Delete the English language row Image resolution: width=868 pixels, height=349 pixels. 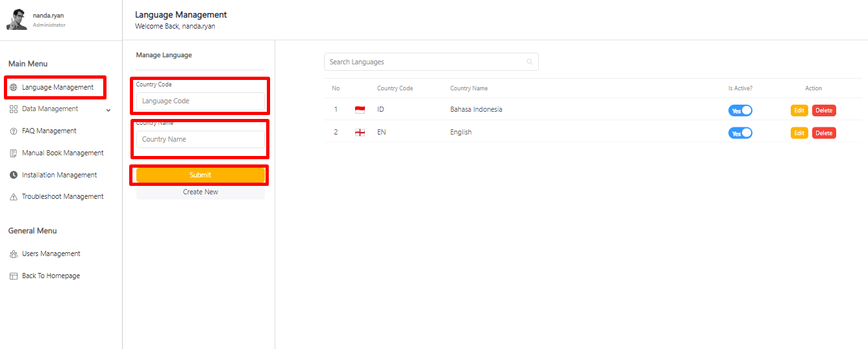tap(824, 133)
